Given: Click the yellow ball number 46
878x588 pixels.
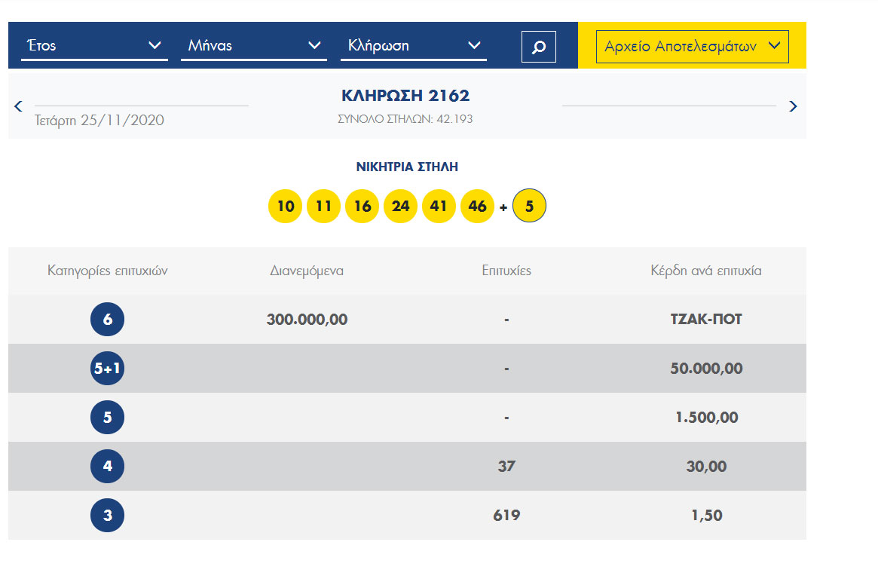Looking at the screenshot, I should pyautogui.click(x=477, y=207).
